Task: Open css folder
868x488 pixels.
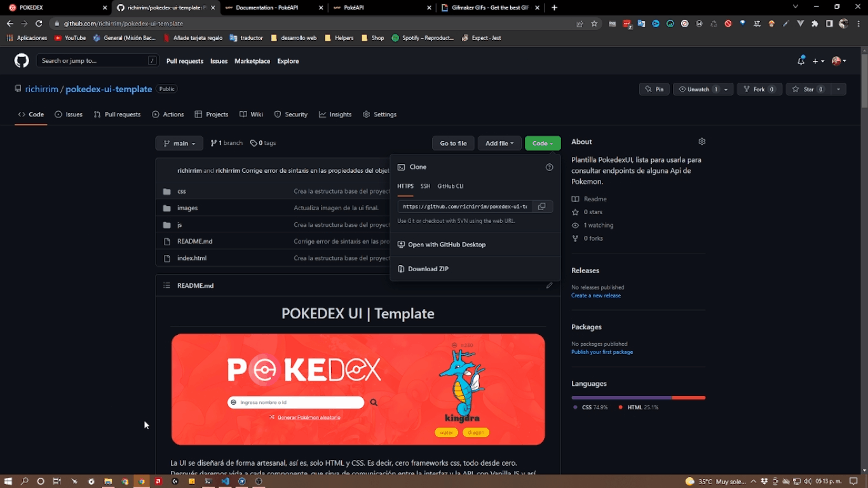Action: [182, 191]
